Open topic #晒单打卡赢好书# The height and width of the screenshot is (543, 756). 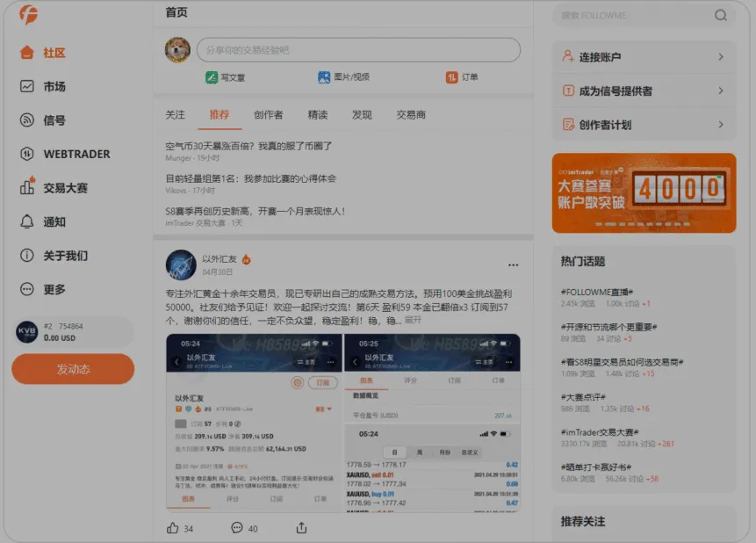(x=596, y=467)
